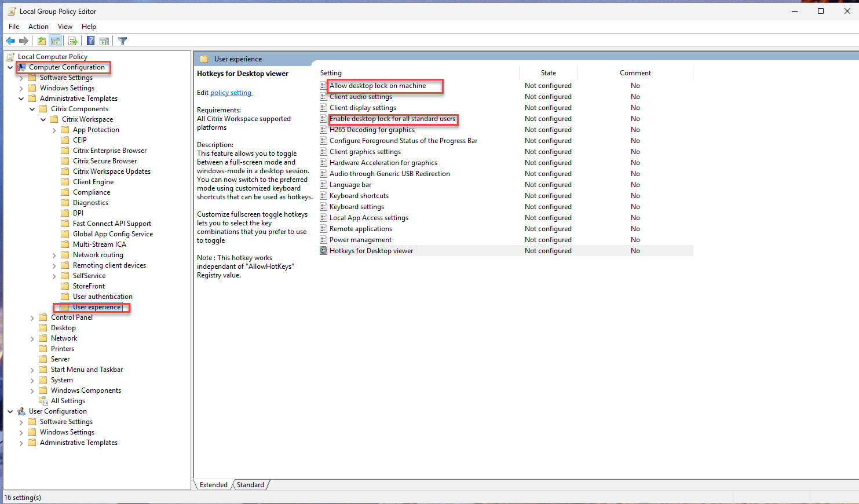This screenshot has width=859, height=504.
Task: Toggle the Show/Hide Console Tree toolbar icon
Action: [56, 41]
